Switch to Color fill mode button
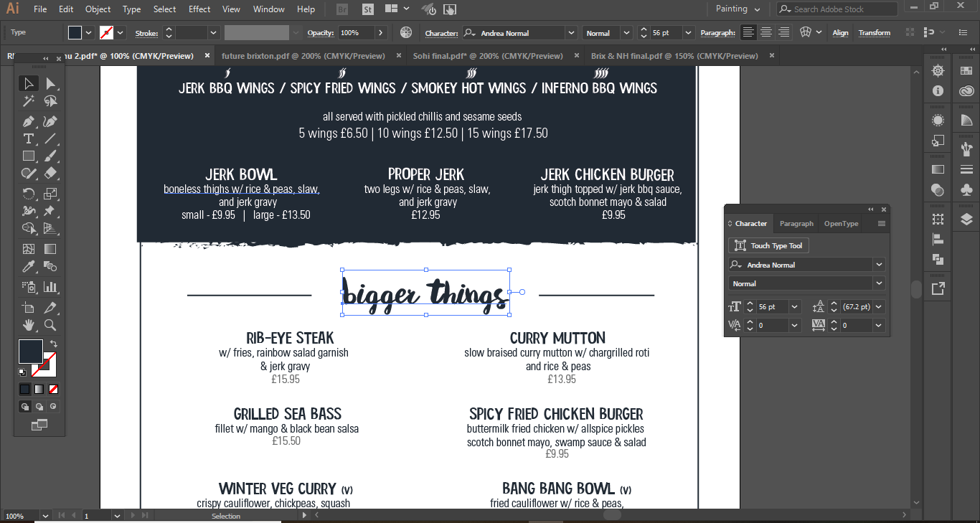 [25, 389]
